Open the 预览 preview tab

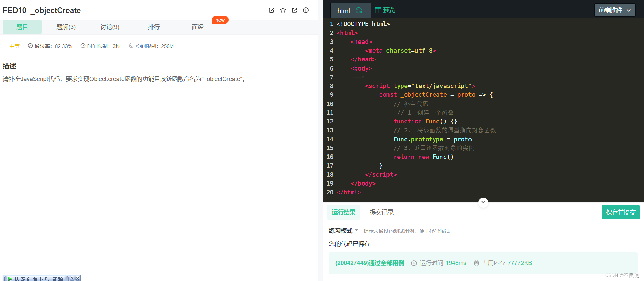click(385, 10)
